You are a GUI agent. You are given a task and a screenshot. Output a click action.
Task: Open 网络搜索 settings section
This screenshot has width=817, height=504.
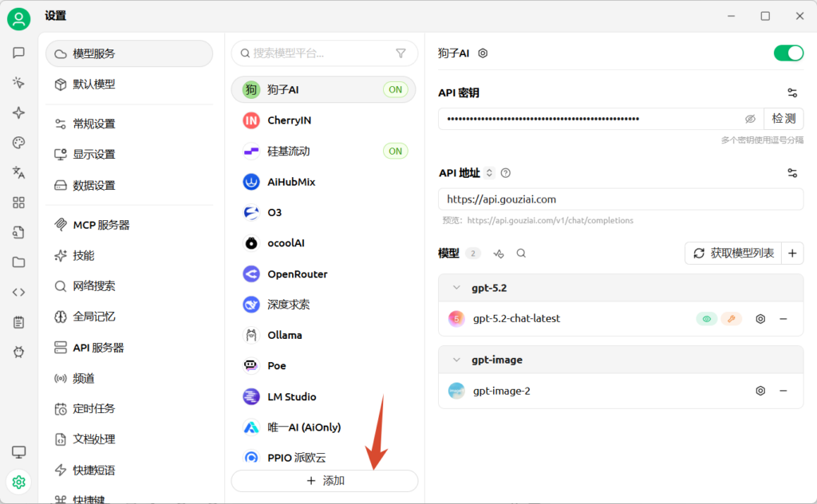(129, 285)
